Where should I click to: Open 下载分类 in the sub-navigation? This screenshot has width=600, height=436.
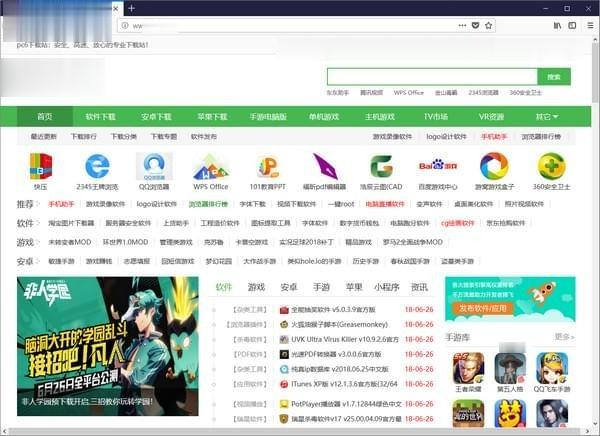[x=124, y=137]
